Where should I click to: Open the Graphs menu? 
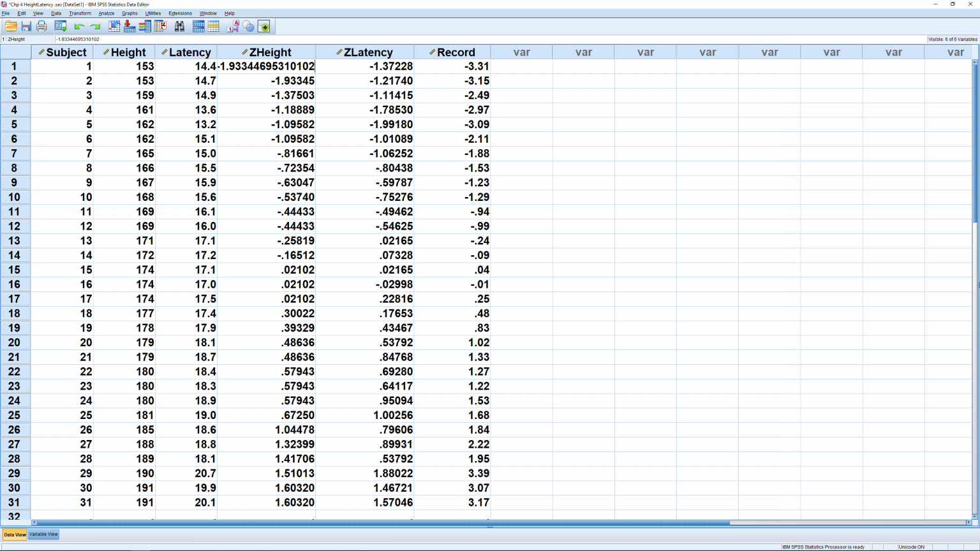tap(130, 13)
